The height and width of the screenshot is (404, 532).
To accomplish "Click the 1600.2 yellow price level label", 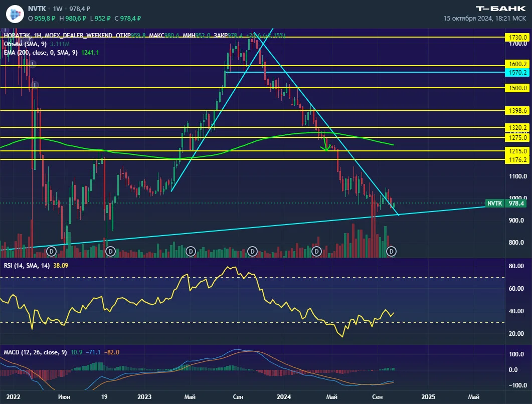I will 517,64.
